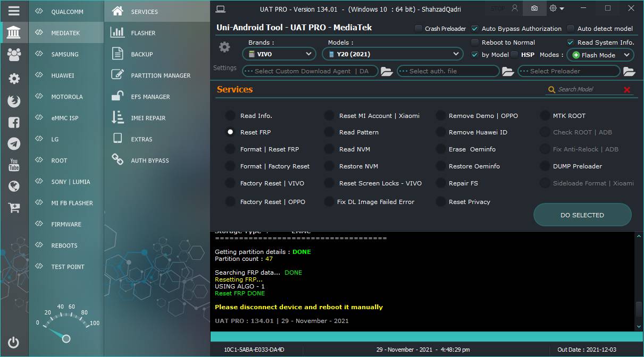Click the Settings gear beside Brands
This screenshot has height=357, width=644.
[x=225, y=47]
